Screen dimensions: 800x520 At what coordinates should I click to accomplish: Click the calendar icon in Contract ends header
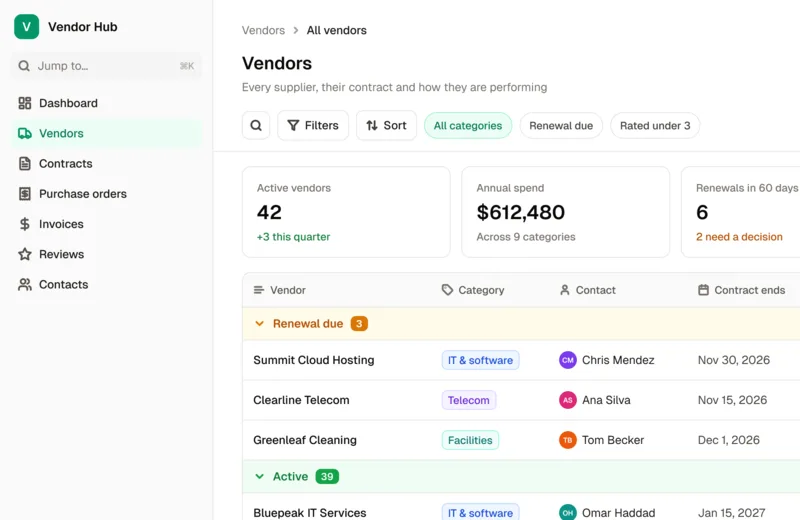pos(704,290)
